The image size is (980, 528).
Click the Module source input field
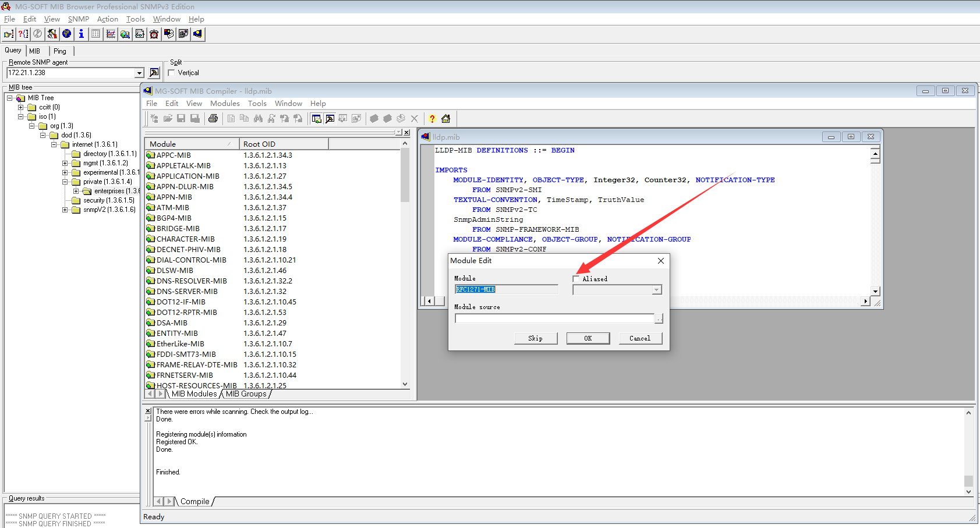pos(554,318)
